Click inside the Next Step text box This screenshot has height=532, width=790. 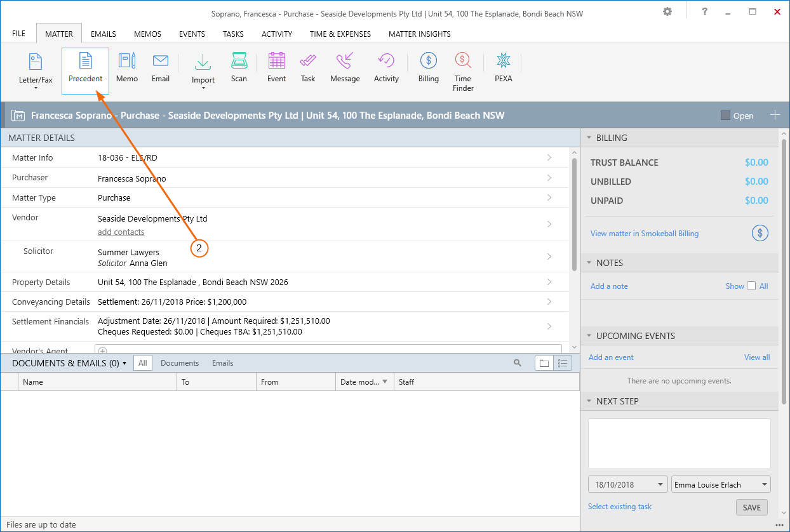[679, 442]
